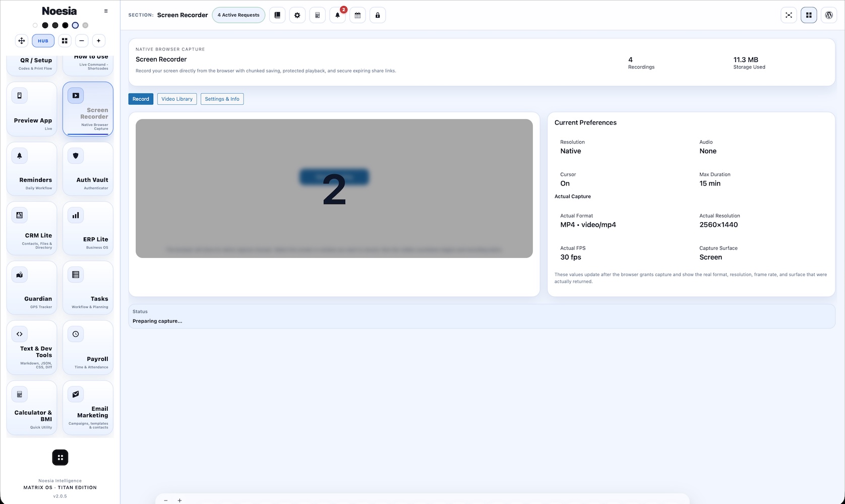The image size is (845, 504).
Task: Open the CRM Lite card
Action: tap(32, 228)
